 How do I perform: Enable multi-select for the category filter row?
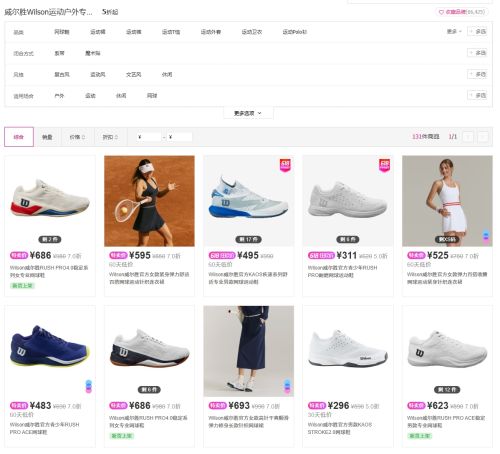(x=477, y=32)
